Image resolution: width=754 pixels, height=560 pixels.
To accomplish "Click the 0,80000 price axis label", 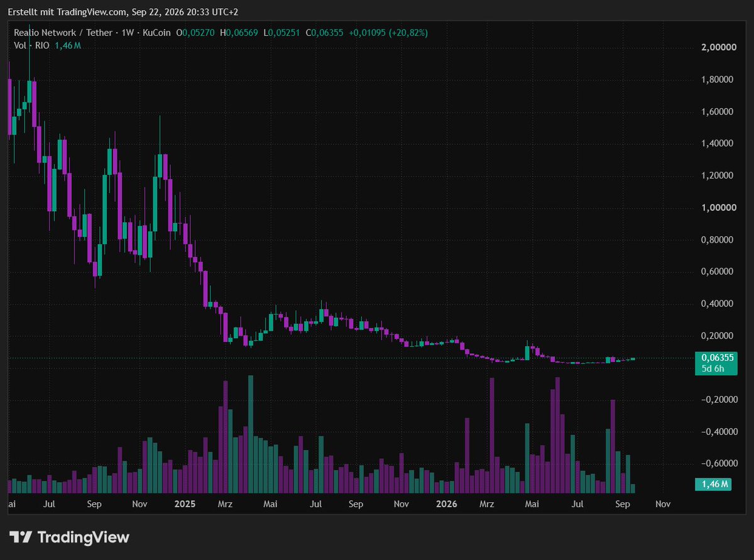I will [718, 239].
